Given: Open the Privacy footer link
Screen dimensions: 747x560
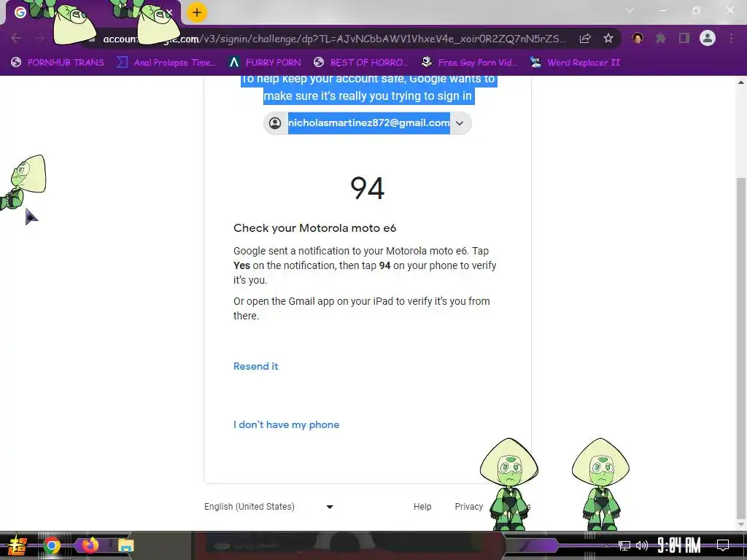Looking at the screenshot, I should click(x=469, y=507).
